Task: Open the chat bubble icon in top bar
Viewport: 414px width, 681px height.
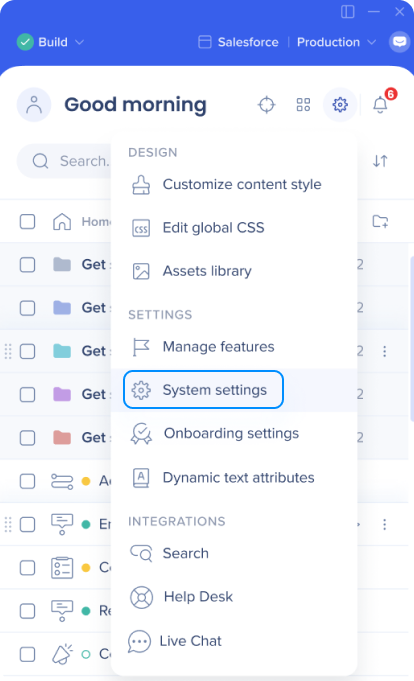Action: click(x=399, y=42)
